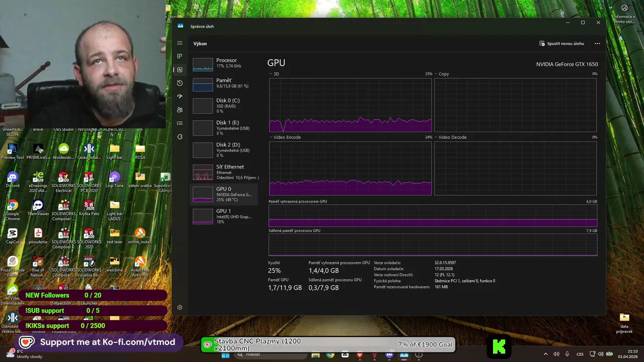Open the Windows Start button
The width and height of the screenshot is (644, 362).
[225, 354]
